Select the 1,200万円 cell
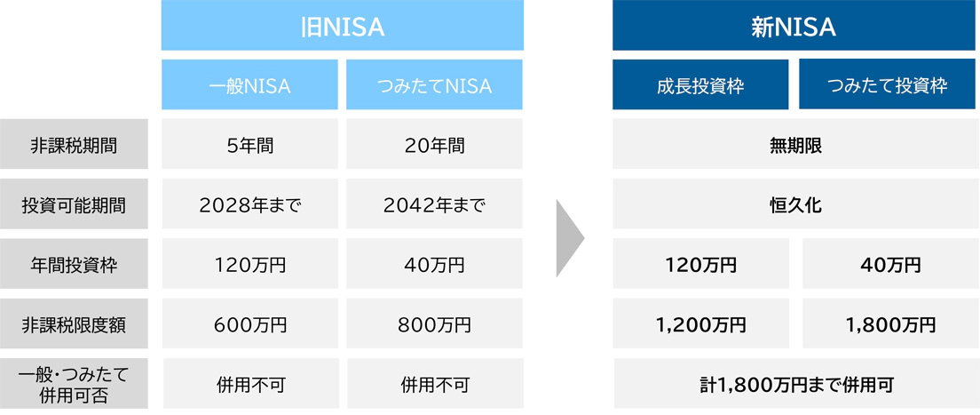This screenshot has height=415, width=980. click(x=700, y=324)
